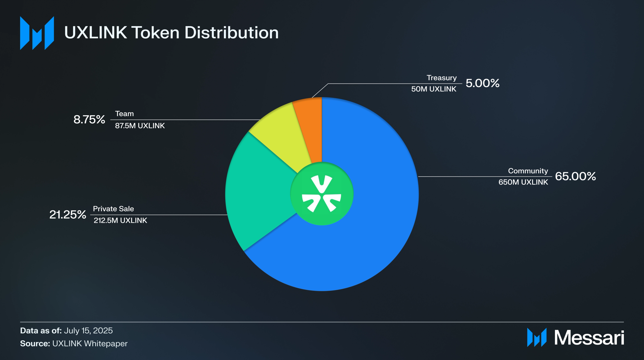Click the 'UXLINK Whitepaper' source text
644x360 pixels.
[90, 344]
